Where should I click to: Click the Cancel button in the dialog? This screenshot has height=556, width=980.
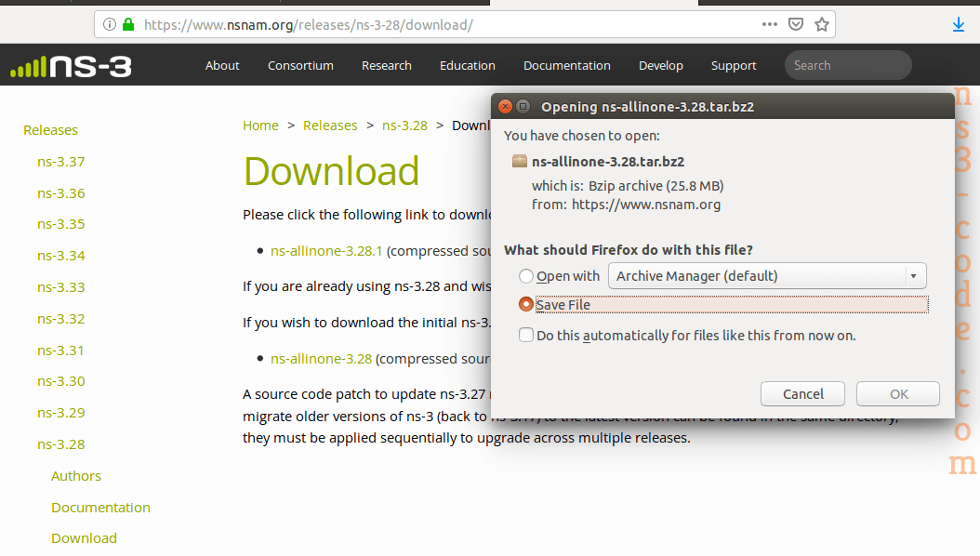point(802,393)
